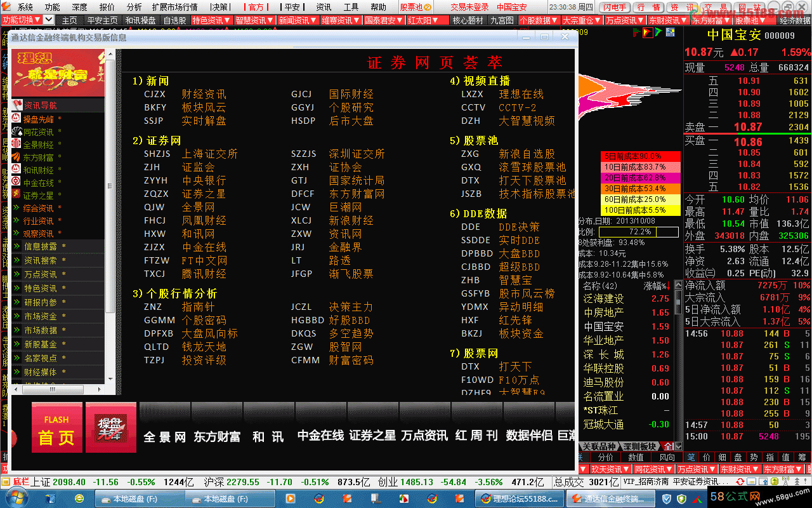This screenshot has width=812, height=508.
Task: Click the 东方财富 sidebar icon
Action: (x=17, y=157)
